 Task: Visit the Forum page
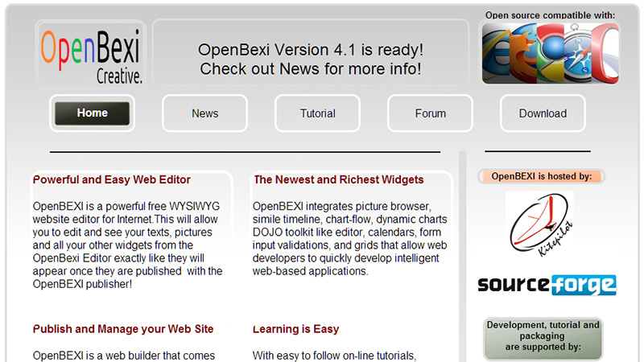pos(430,113)
